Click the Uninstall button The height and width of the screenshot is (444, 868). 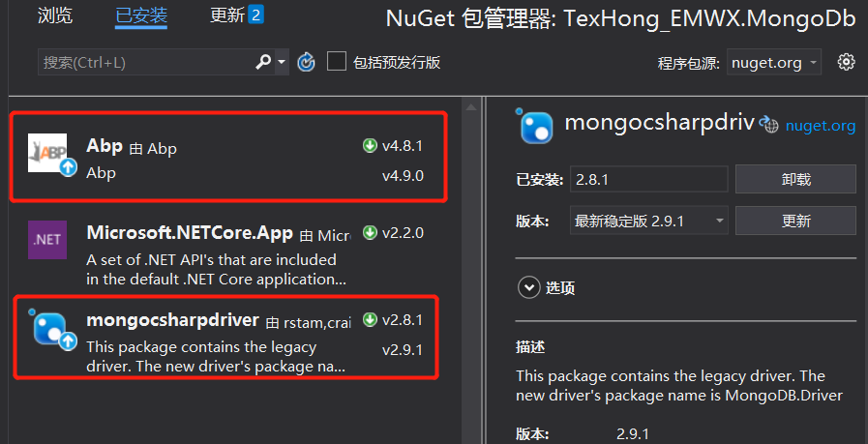(795, 179)
